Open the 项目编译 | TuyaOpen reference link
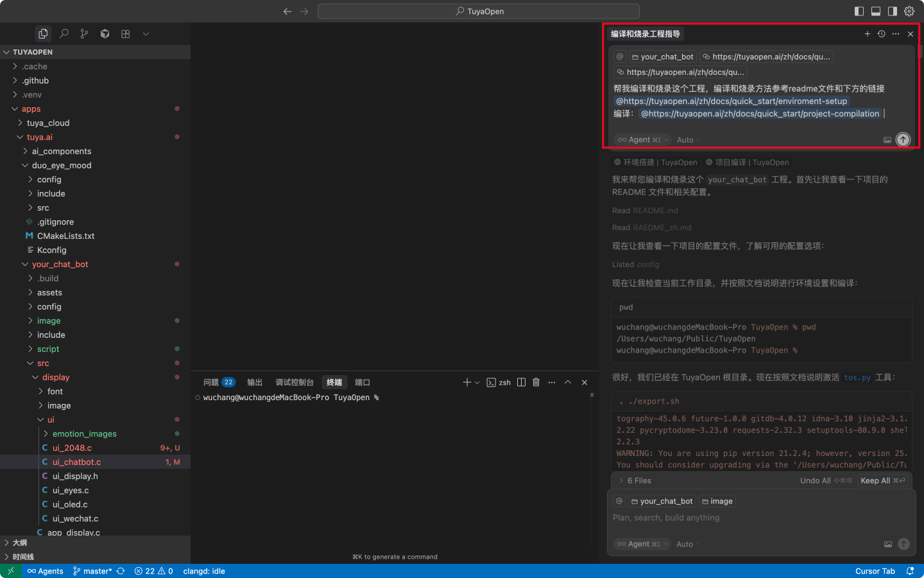 [x=748, y=162]
